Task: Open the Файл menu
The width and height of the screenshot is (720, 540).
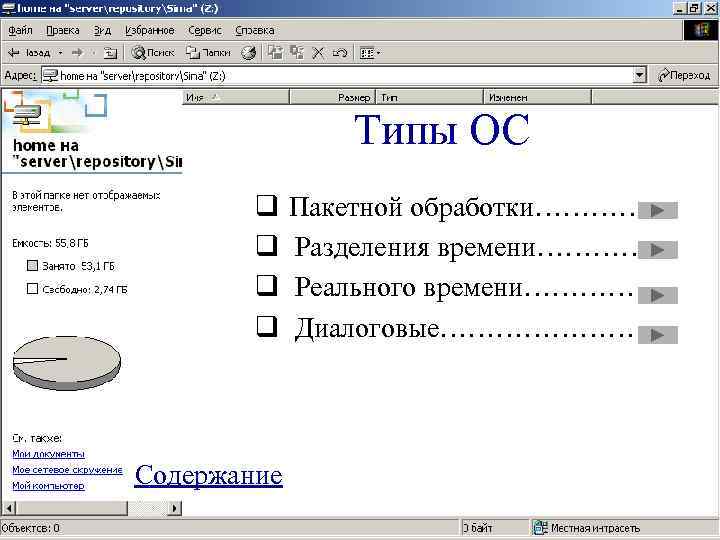Action: click(20, 30)
